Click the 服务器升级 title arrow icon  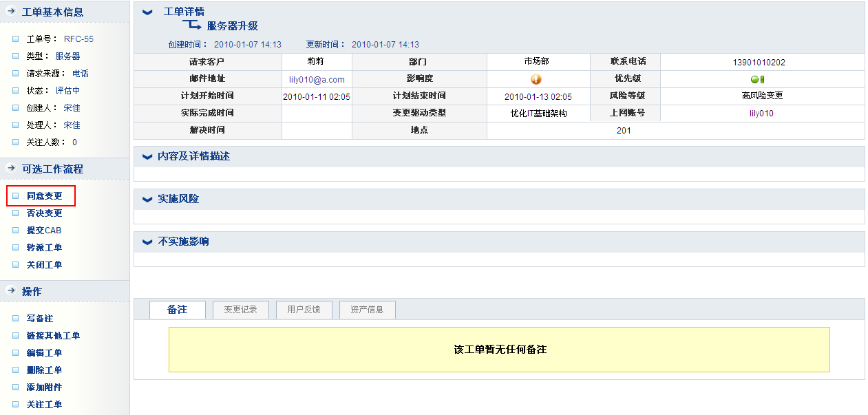[192, 26]
